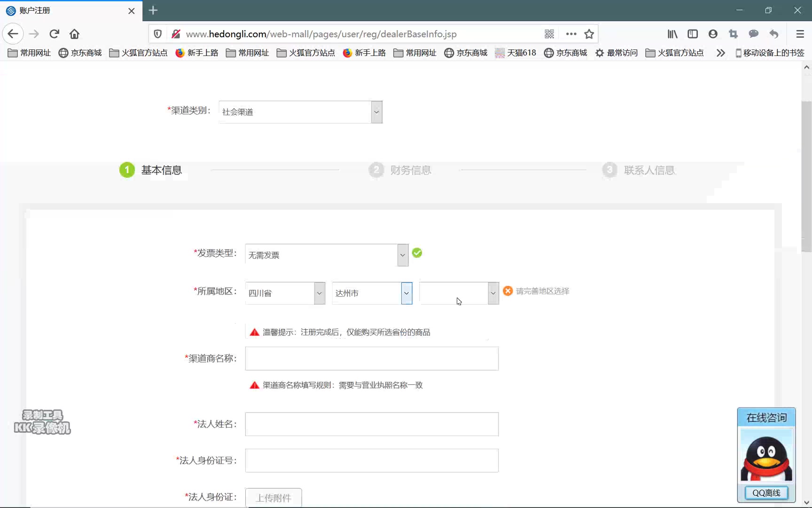Click the page vertical scrollbar thumb
This screenshot has height=508, width=812.
806,176
